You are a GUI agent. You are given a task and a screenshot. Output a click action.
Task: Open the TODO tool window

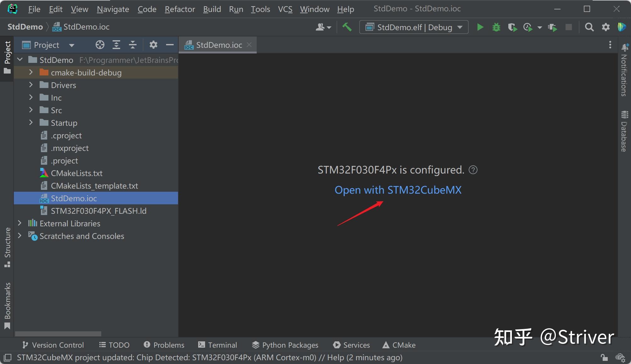(x=114, y=345)
